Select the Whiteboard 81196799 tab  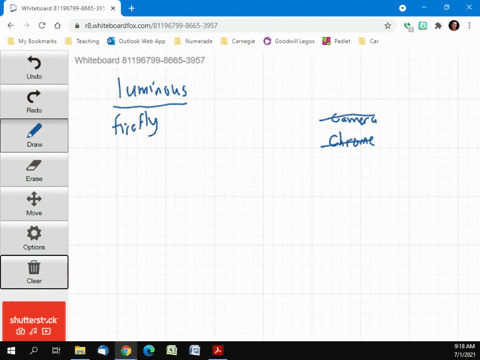62,8
